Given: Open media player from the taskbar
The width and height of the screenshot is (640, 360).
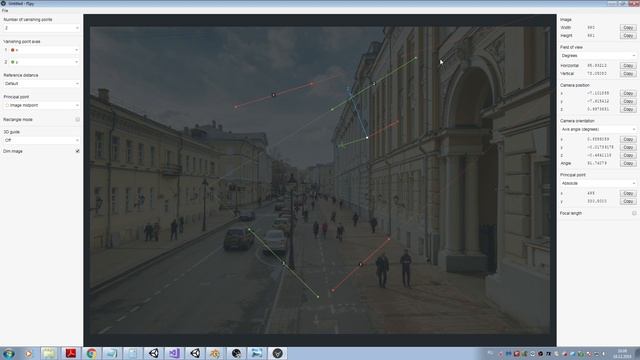Looking at the screenshot, I should 28,353.
